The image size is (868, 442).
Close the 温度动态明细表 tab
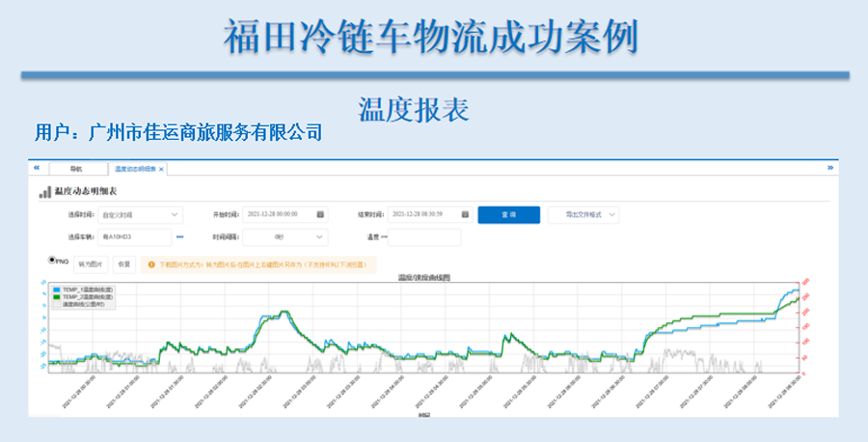point(161,170)
